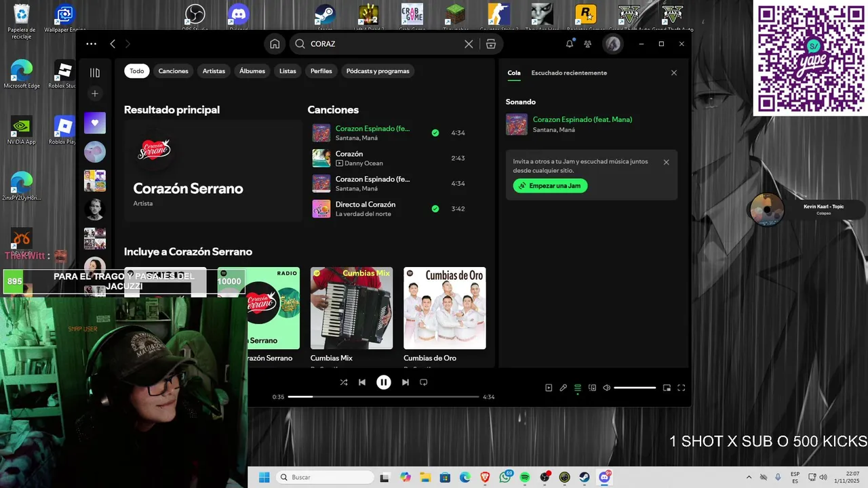The height and width of the screenshot is (488, 868).
Task: Filter results by Listas
Action: (x=288, y=71)
